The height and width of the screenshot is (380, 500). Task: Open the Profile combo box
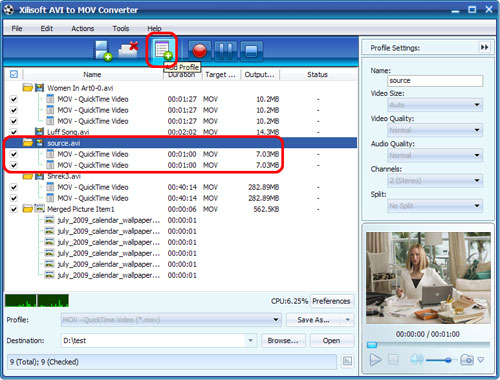click(x=171, y=320)
